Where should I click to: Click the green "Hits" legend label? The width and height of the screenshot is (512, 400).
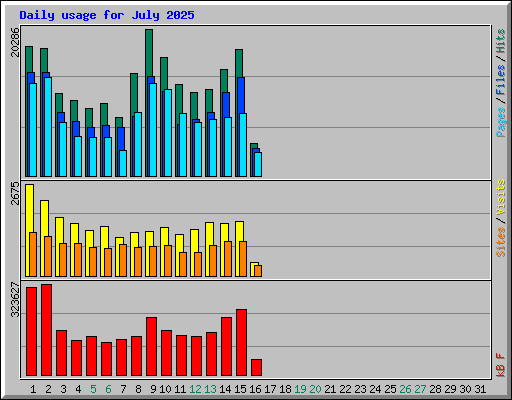coord(501,41)
